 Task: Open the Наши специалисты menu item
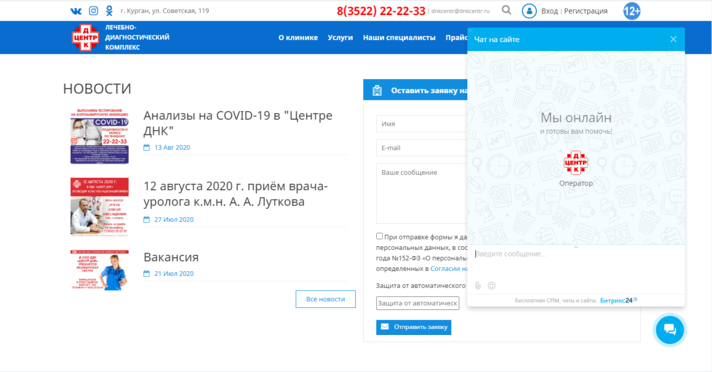click(399, 38)
